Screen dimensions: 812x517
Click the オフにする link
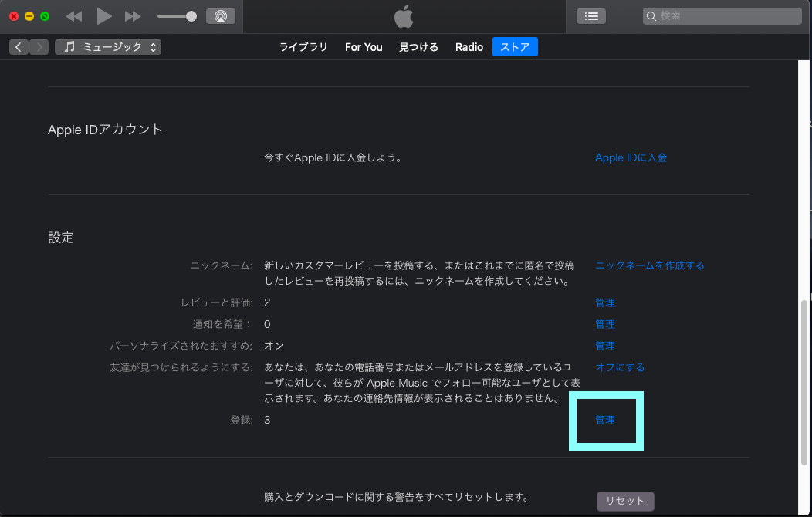620,367
